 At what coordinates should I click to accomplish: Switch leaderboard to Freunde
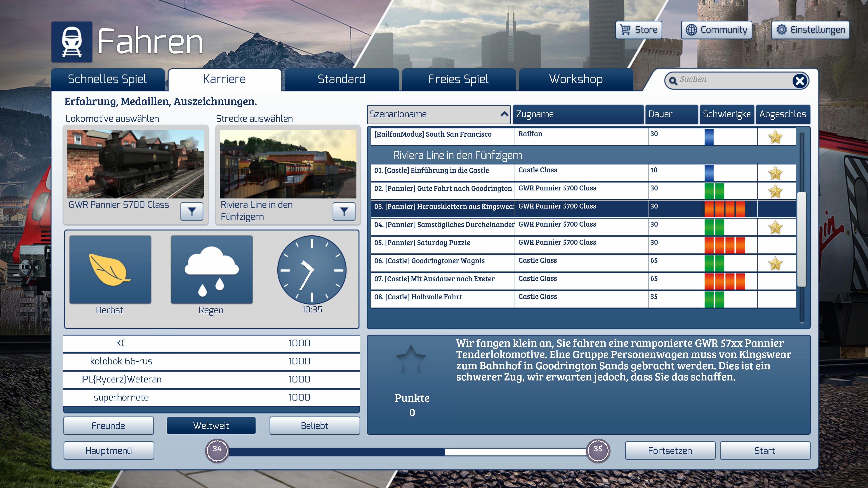pos(108,426)
